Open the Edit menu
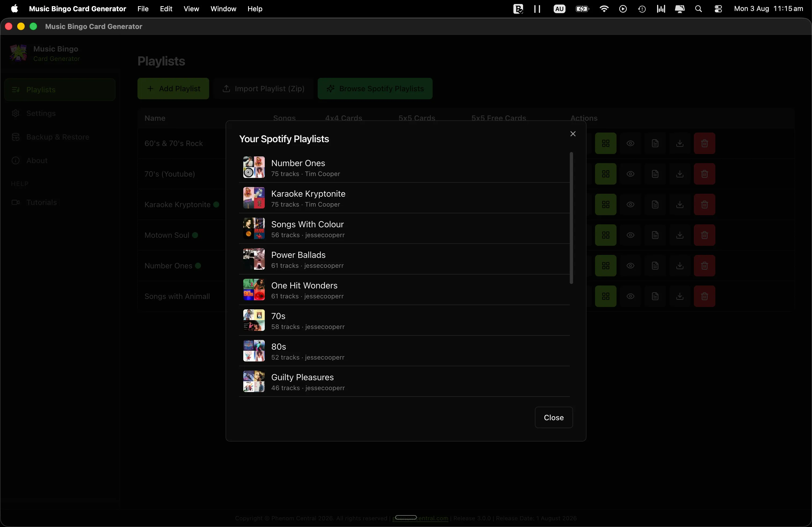This screenshot has width=812, height=527. point(166,9)
